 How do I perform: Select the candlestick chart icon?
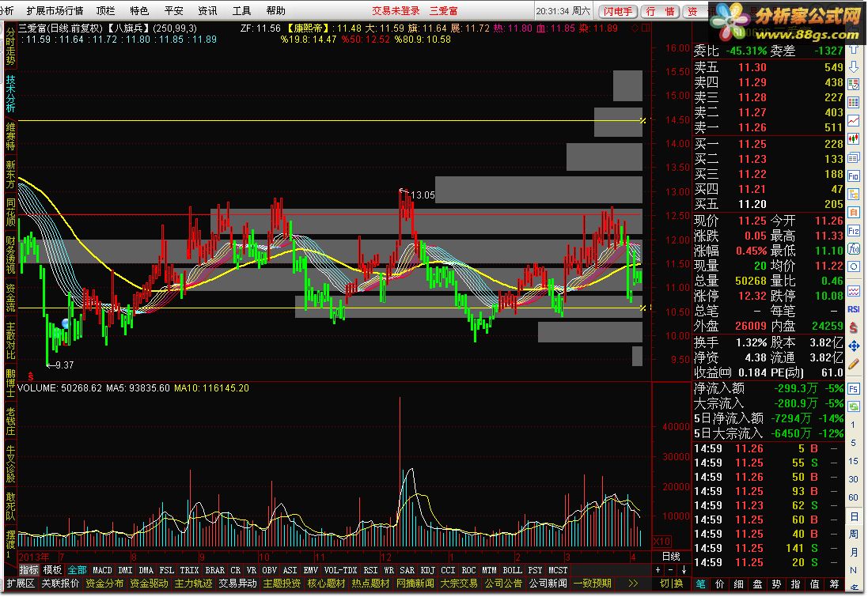tap(854, 139)
